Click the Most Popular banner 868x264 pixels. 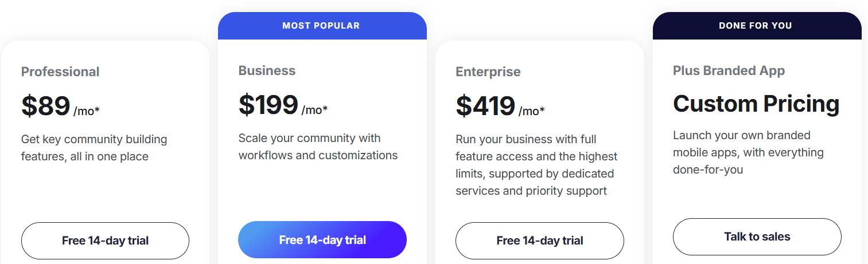pos(321,26)
